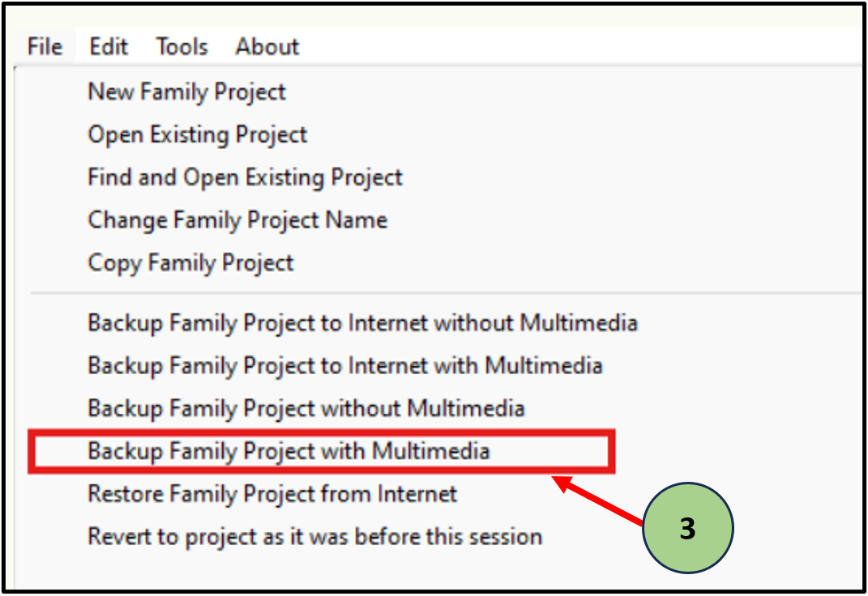Choose local Backup Family Project with Multimedia
Image resolution: width=868 pixels, height=596 pixels.
pyautogui.click(x=289, y=450)
